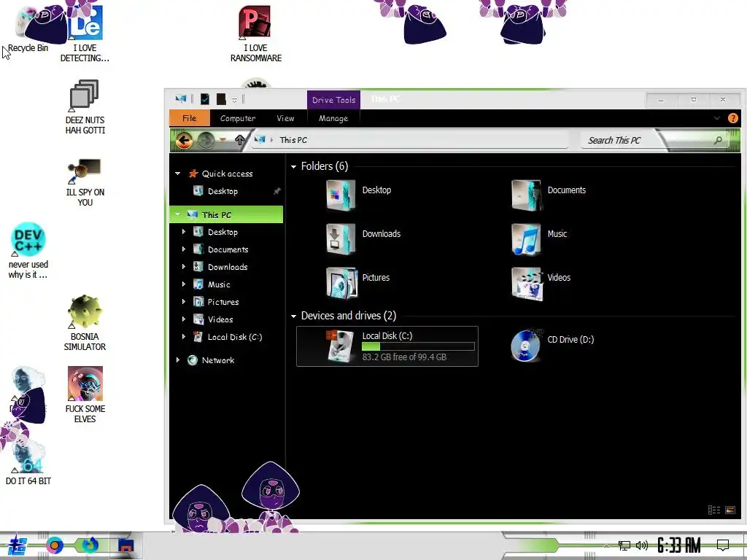This screenshot has height=560, width=747.
Task: Collapse the This PC tree node
Action: click(x=178, y=215)
